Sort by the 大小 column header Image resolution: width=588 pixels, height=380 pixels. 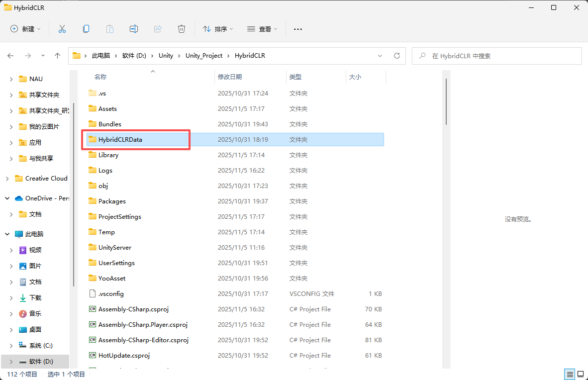click(355, 77)
